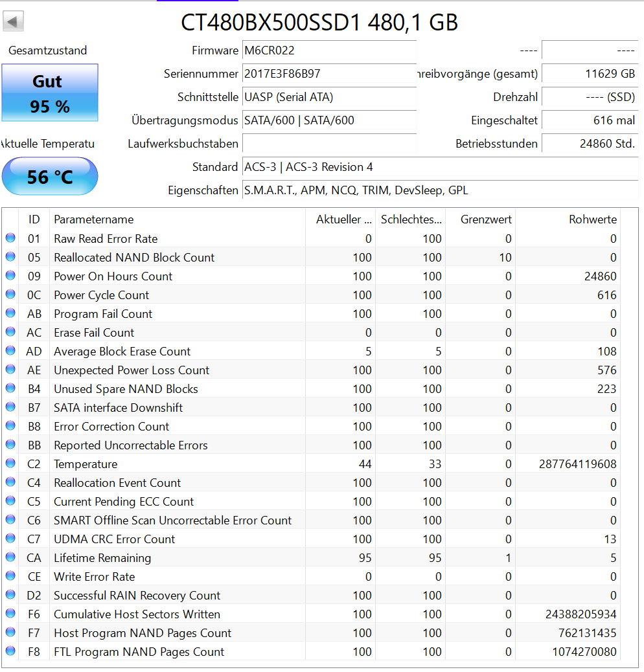Click status dot of Unused Spare NAND Blocks

click(11, 388)
